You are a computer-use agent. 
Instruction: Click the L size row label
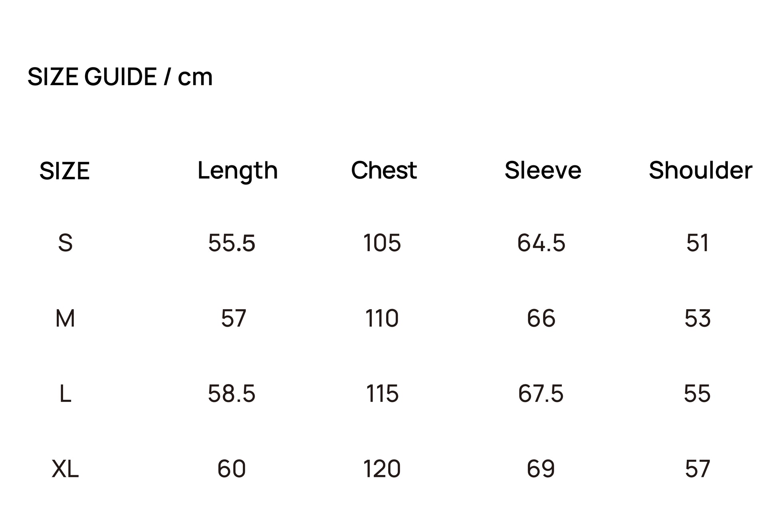(x=65, y=394)
